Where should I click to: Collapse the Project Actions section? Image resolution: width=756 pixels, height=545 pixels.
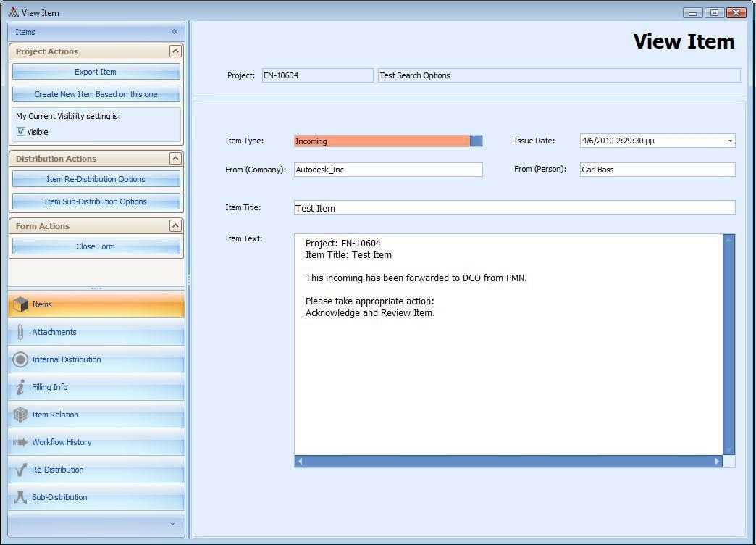pyautogui.click(x=175, y=51)
